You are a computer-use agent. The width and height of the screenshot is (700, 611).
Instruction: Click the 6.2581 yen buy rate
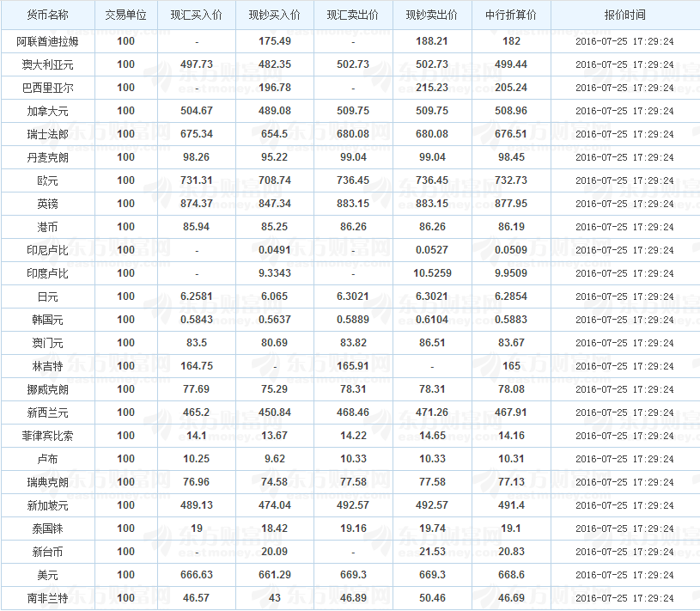(197, 296)
